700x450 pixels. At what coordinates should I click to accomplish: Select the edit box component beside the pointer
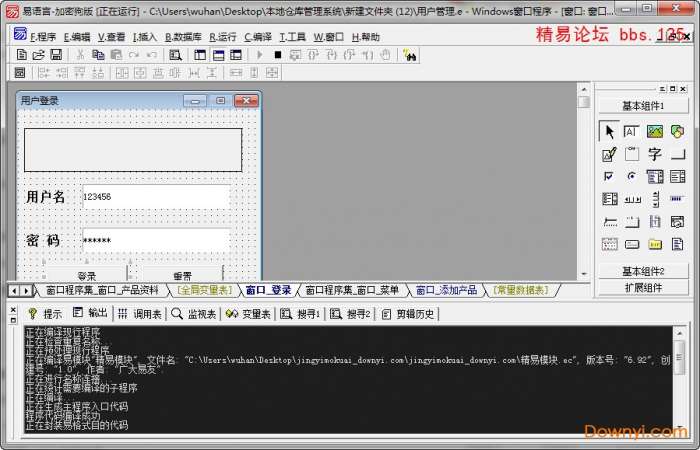tap(632, 132)
